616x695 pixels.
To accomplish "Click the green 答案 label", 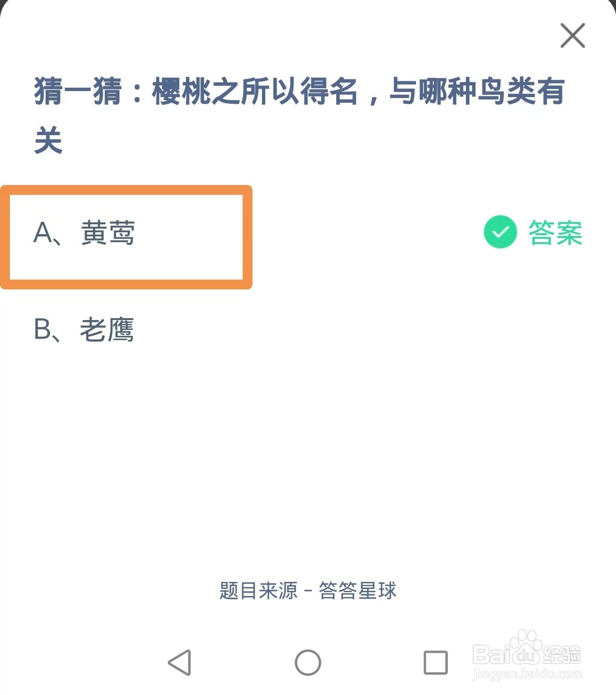I will point(555,233).
